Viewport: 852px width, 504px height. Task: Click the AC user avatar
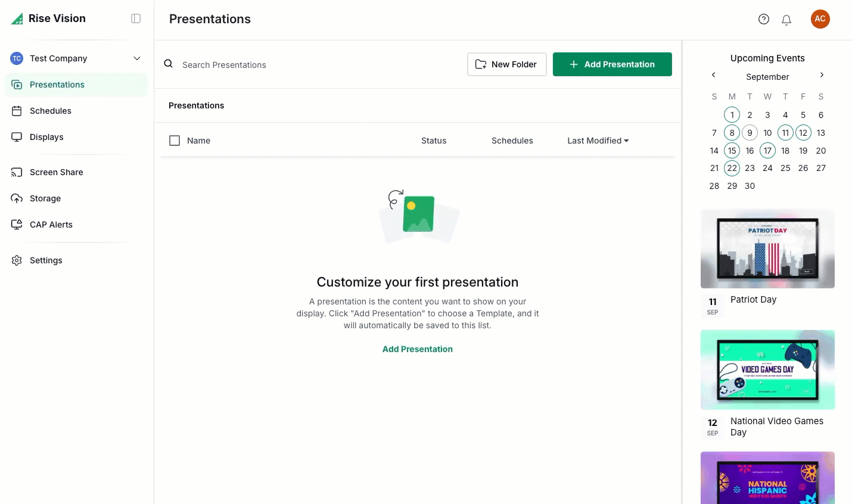[x=820, y=19]
